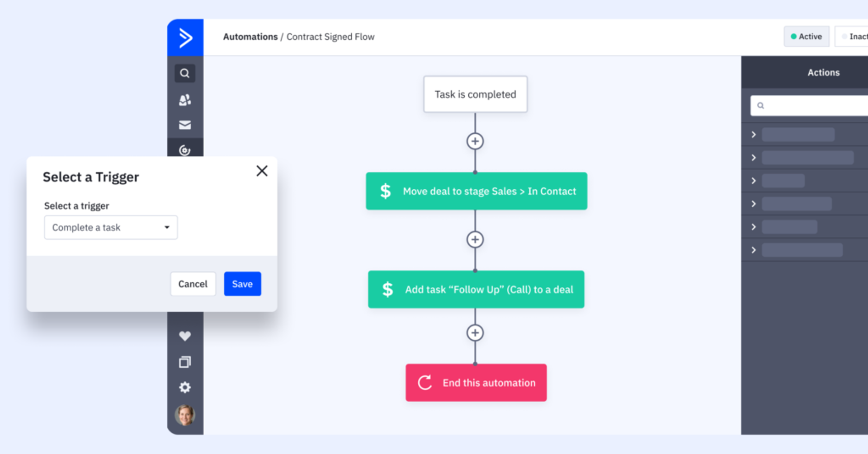Expand the first Actions category chevron
Screen dimensions: 868x454
pos(754,135)
